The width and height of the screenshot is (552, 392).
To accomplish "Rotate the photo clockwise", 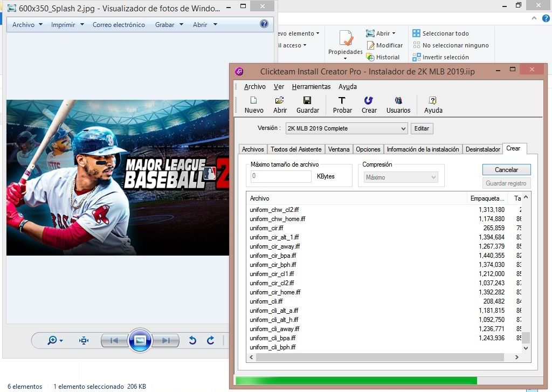I will [211, 340].
